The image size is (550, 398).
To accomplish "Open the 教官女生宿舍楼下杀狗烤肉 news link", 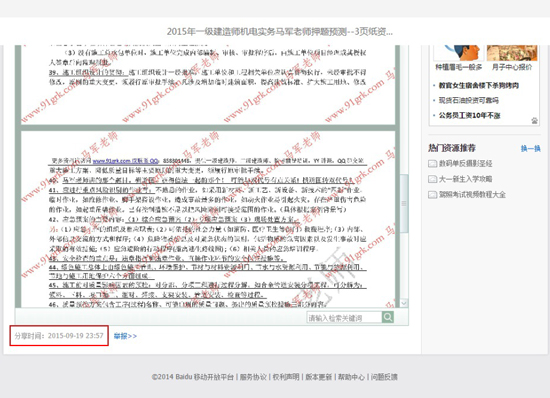I will click(479, 85).
